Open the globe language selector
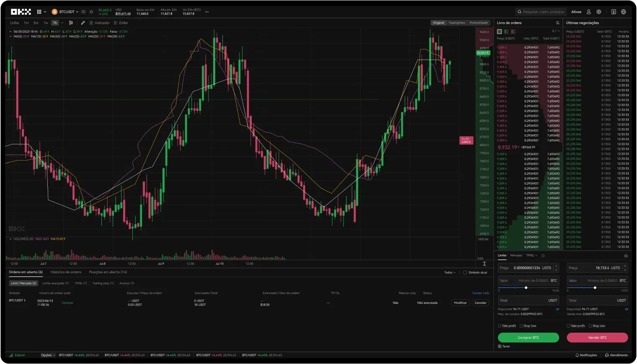This screenshot has height=364, width=637. (x=624, y=12)
